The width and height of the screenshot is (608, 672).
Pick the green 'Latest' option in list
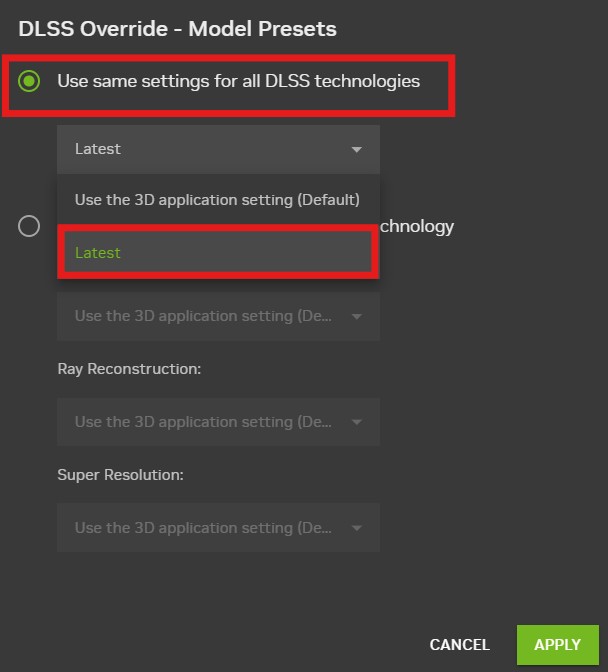pos(217,253)
